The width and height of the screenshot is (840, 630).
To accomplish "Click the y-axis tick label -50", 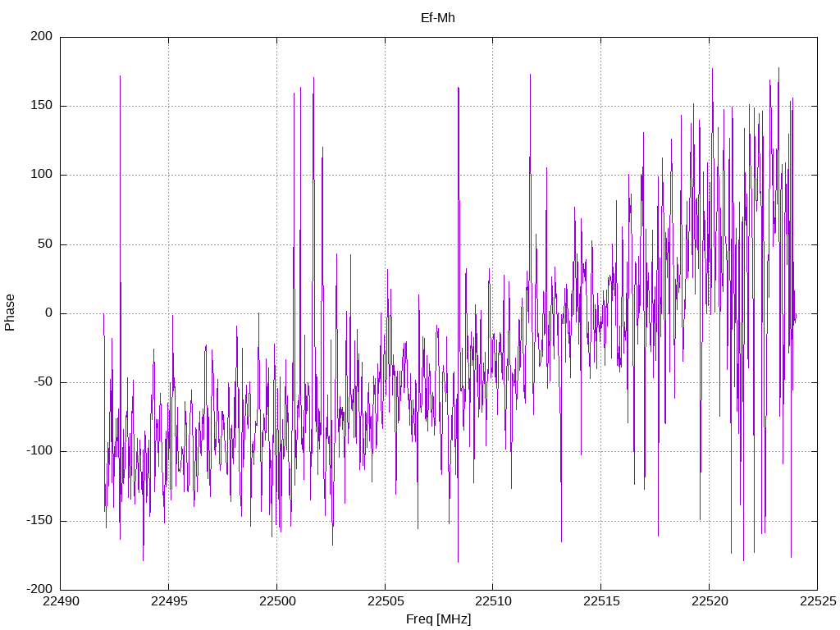I will pos(43,382).
